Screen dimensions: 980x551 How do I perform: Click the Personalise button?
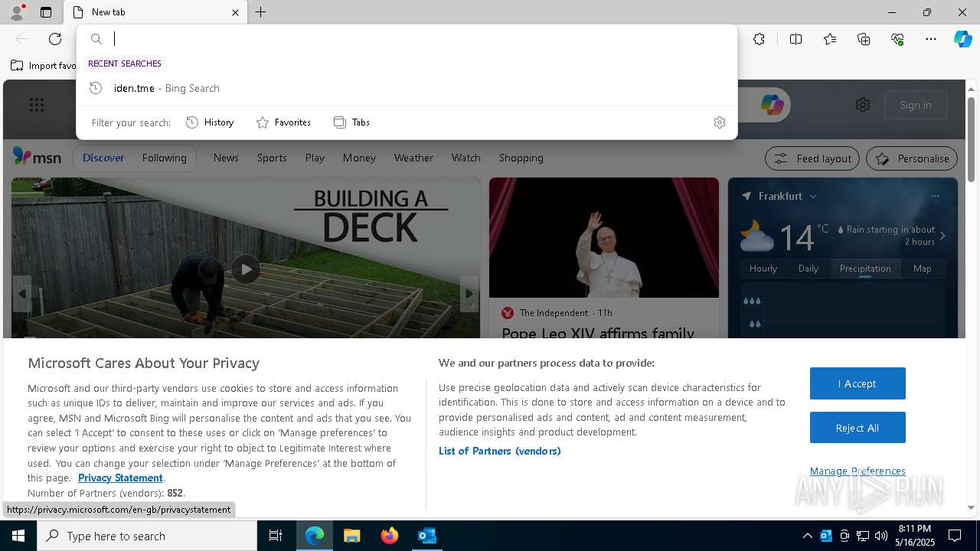[x=912, y=158]
